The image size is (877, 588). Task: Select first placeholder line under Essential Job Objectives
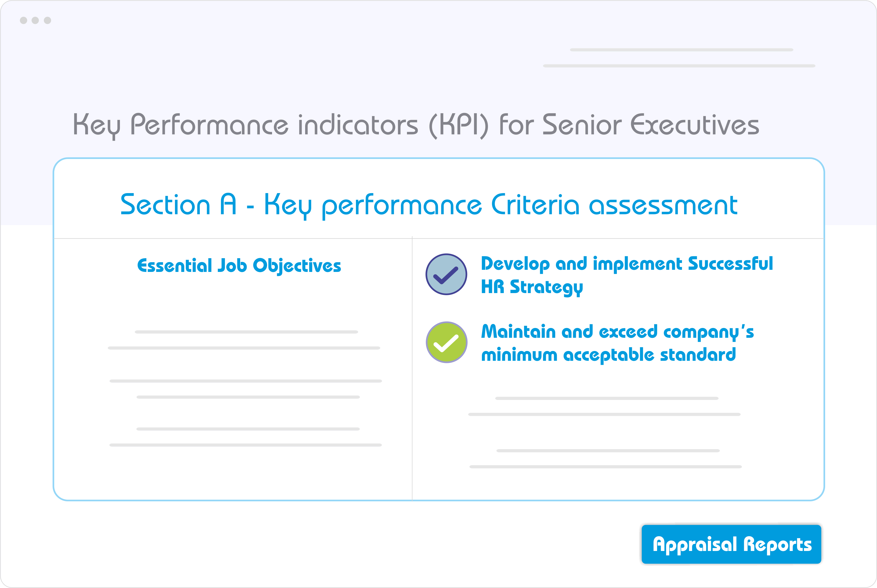click(246, 332)
